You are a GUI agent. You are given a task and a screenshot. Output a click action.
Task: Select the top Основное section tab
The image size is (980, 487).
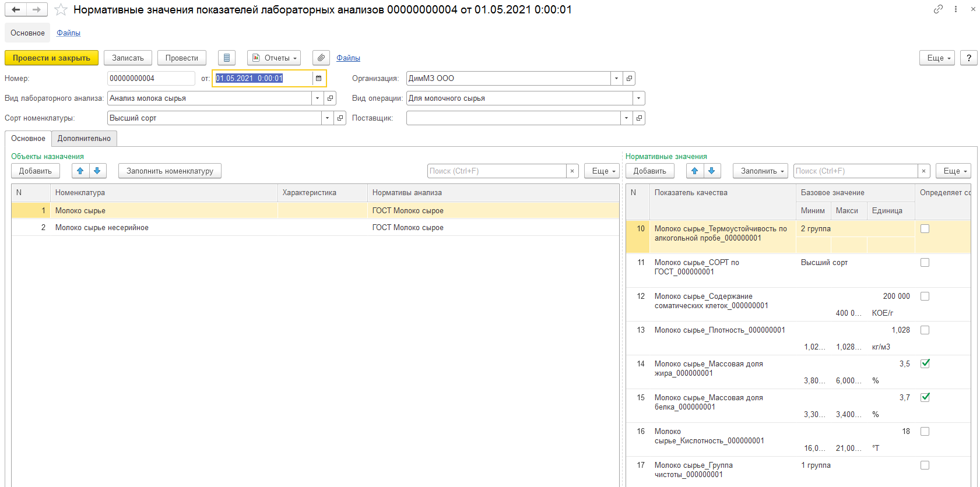tap(27, 33)
